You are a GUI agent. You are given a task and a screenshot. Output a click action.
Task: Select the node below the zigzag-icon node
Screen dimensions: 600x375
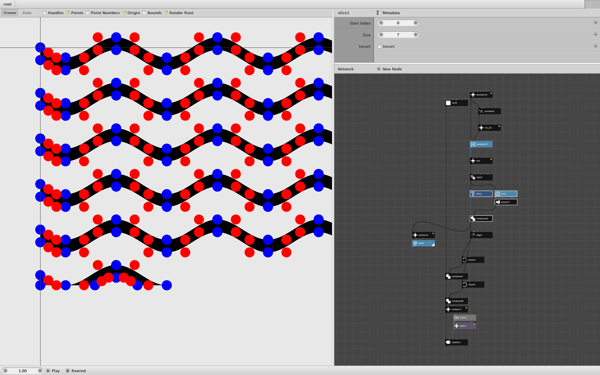489,127
